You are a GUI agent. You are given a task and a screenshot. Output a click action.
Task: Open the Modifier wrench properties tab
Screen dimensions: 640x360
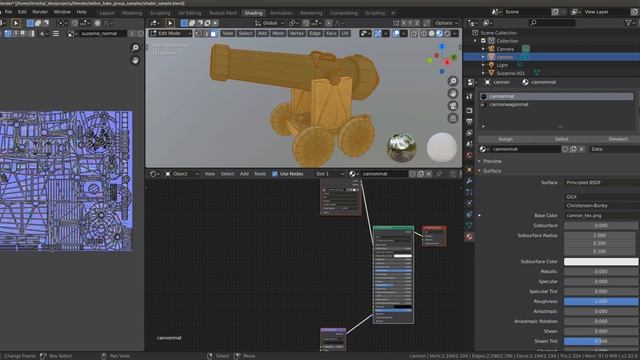point(469,180)
